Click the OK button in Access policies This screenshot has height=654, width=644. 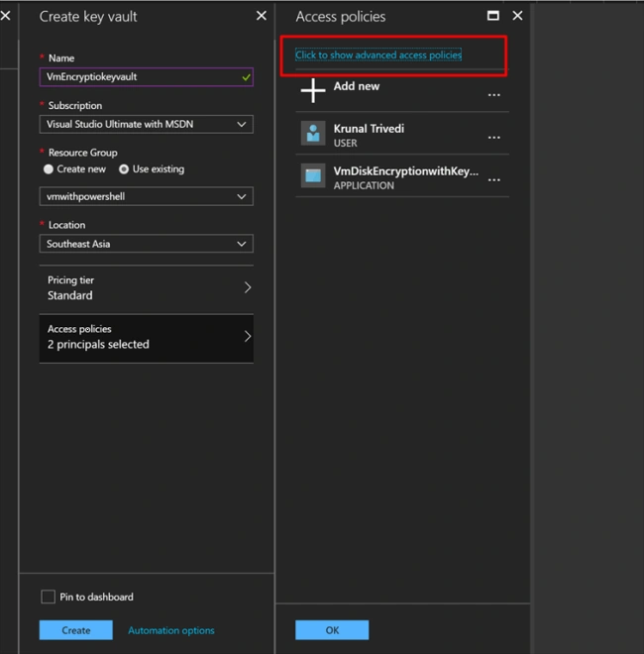[x=332, y=630]
